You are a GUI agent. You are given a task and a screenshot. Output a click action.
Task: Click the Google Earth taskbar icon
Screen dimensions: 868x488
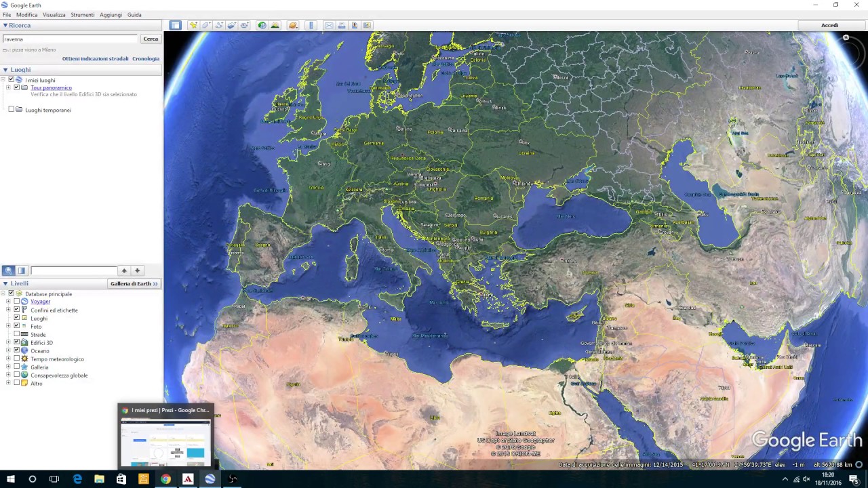(210, 479)
